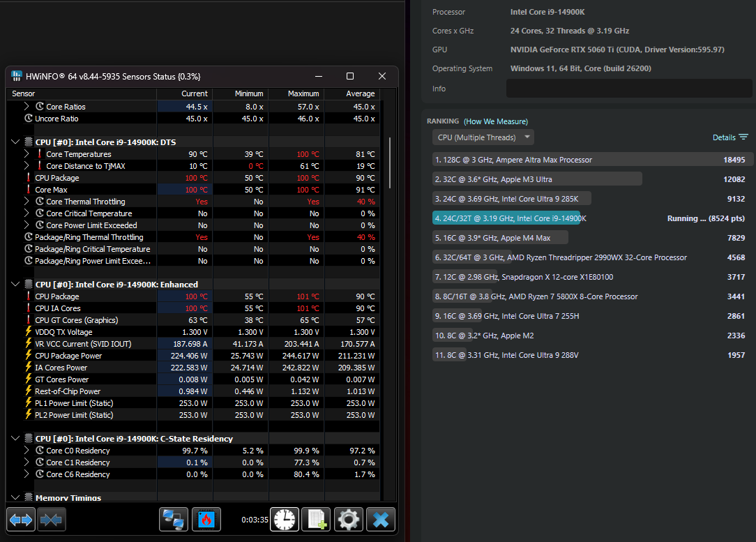
Task: Expand Core Power Limit Exceeded row
Action: pos(27,225)
